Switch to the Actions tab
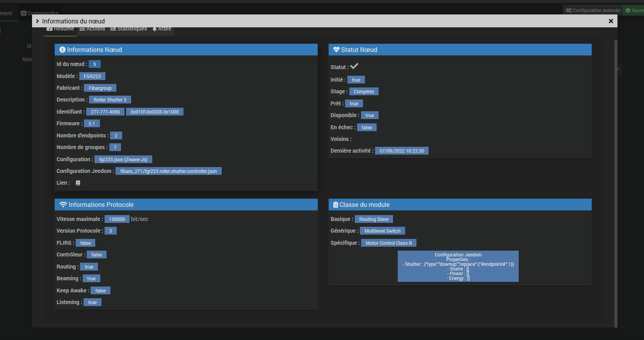644x340 pixels. [93, 29]
